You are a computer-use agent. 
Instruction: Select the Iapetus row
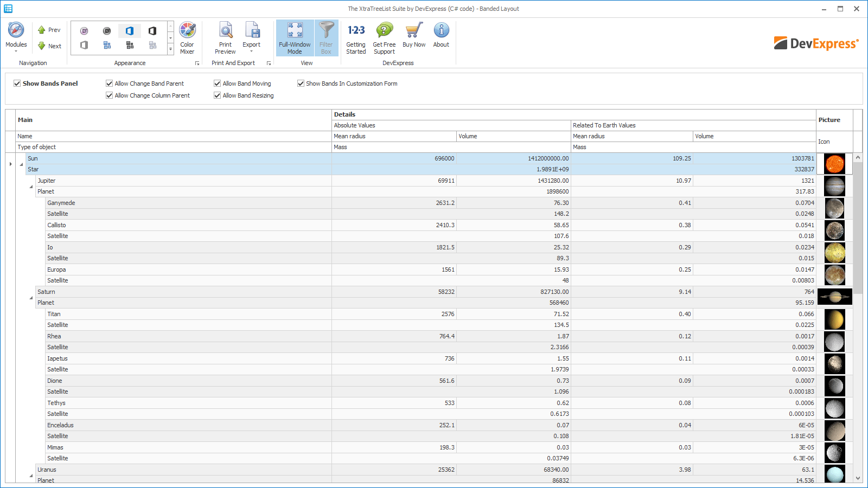point(431,364)
